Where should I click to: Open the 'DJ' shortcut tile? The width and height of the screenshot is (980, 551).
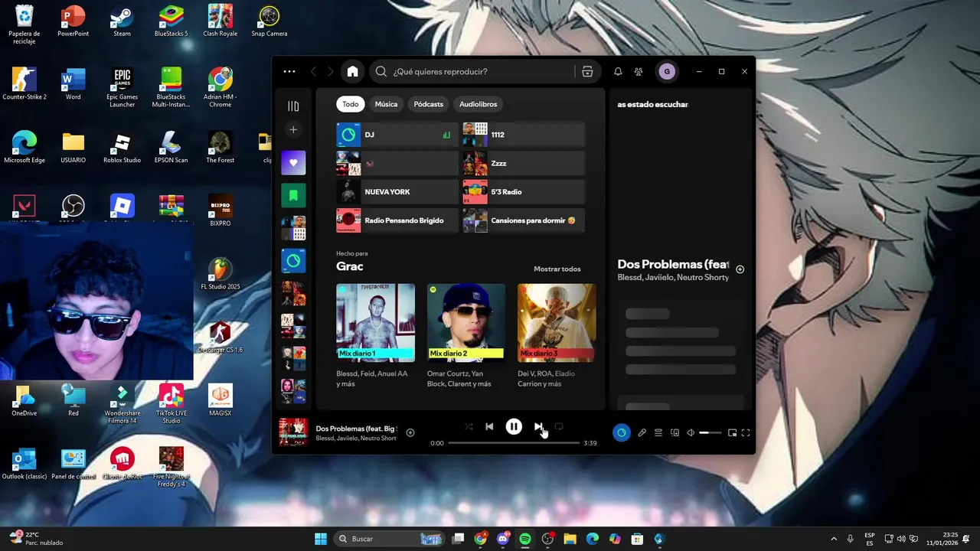click(397, 135)
